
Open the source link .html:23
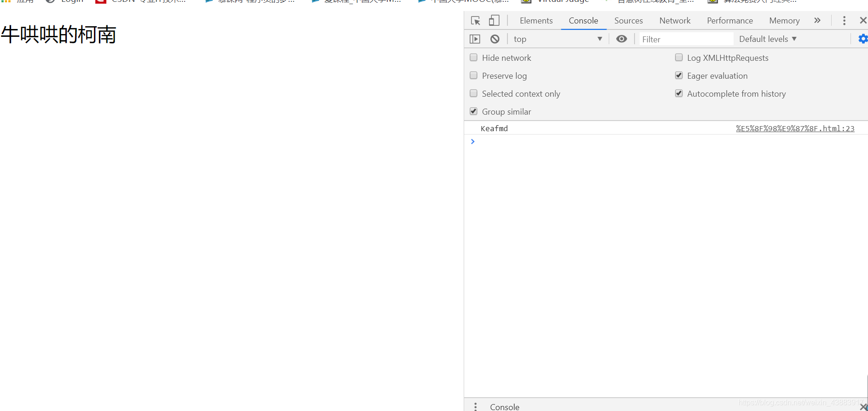[795, 128]
